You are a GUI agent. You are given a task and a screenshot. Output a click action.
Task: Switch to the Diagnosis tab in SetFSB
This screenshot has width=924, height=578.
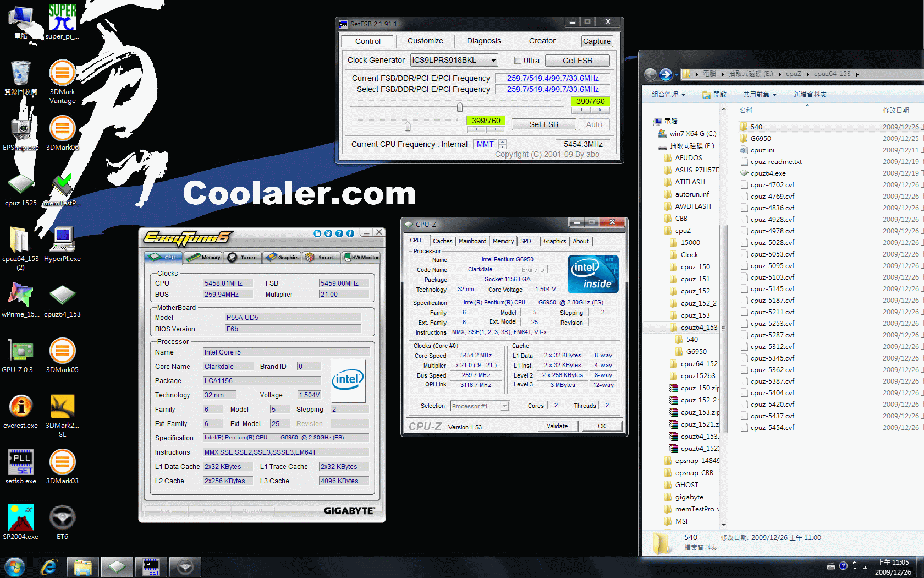point(484,41)
